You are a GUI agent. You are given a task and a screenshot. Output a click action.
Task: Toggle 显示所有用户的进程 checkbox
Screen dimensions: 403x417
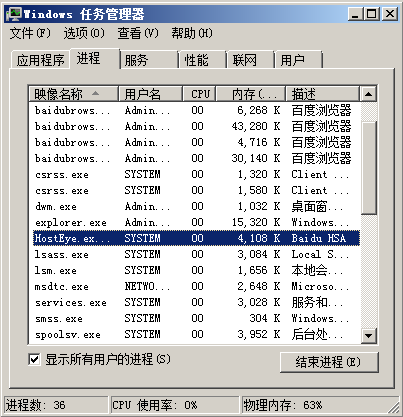[34, 360]
